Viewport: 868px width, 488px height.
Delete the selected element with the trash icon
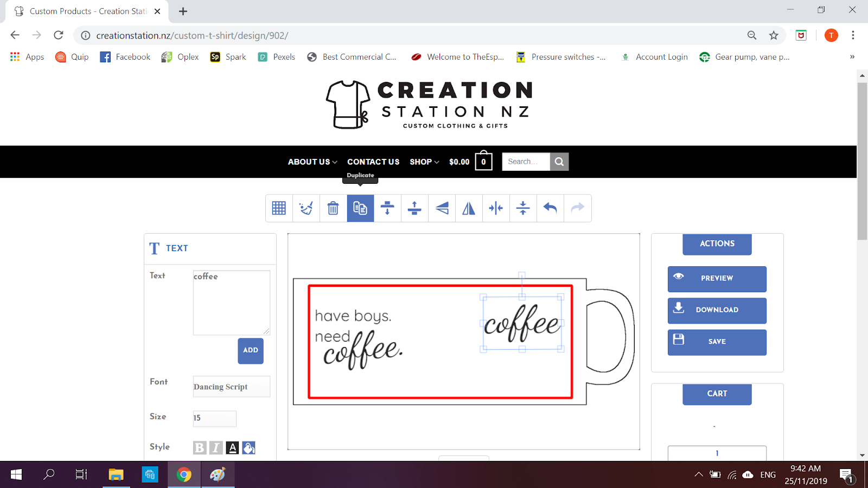click(x=333, y=208)
